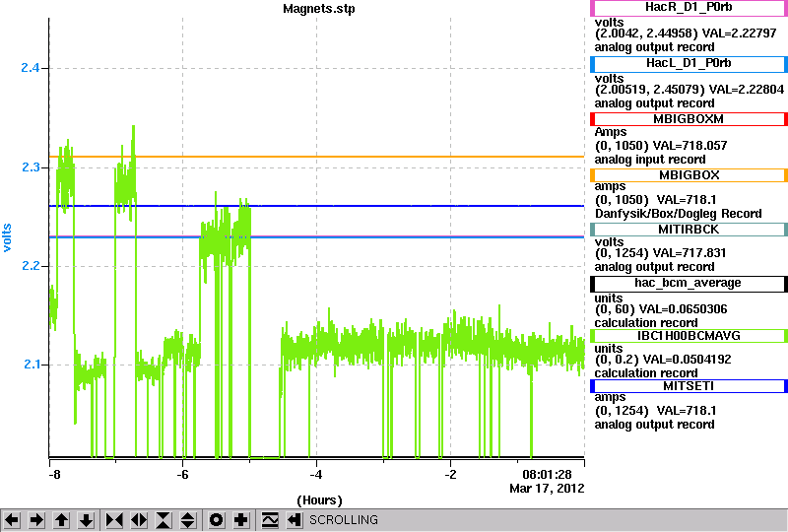Click the auto-scale waveform toolbar icon
Image resolution: width=788 pixels, height=532 pixels.
270,520
